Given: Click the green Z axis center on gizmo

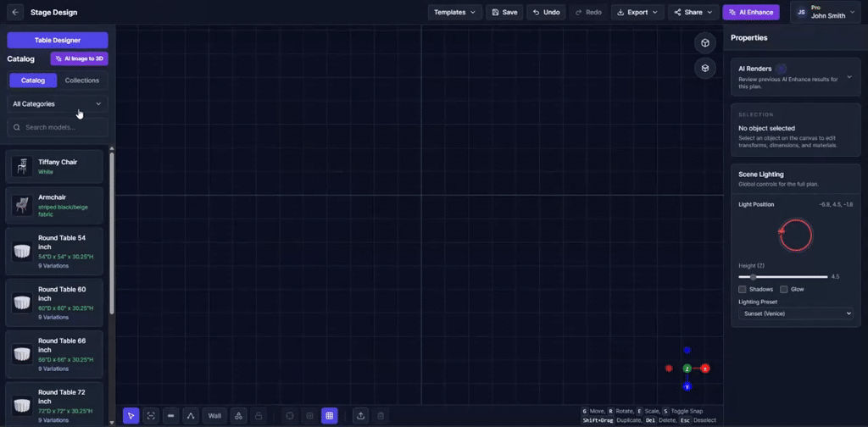Looking at the screenshot, I should pos(687,369).
